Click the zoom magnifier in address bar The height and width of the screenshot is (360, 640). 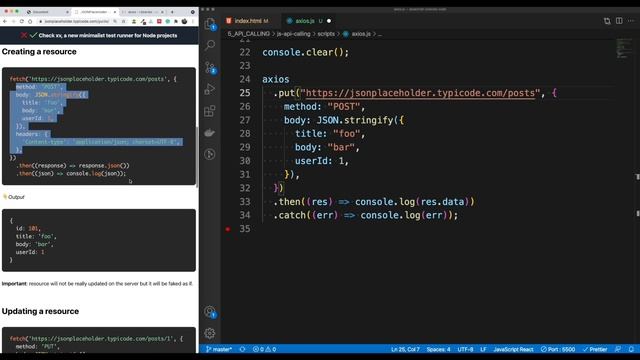pos(116,21)
